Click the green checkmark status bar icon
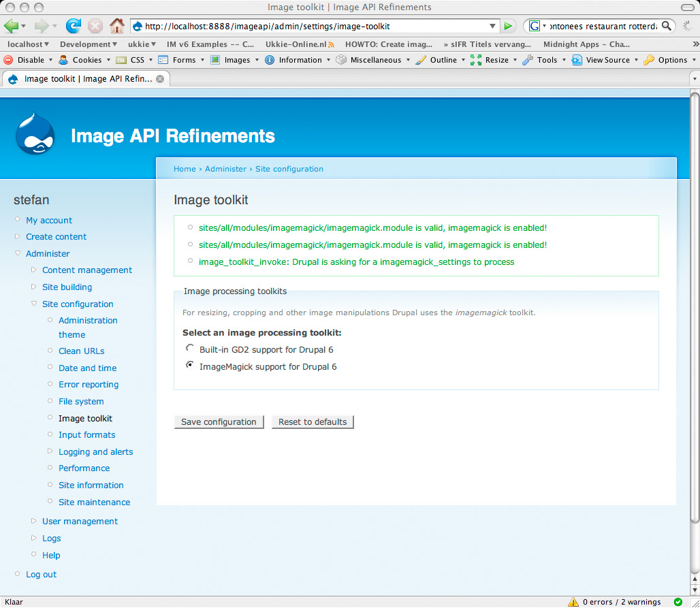 [x=678, y=602]
